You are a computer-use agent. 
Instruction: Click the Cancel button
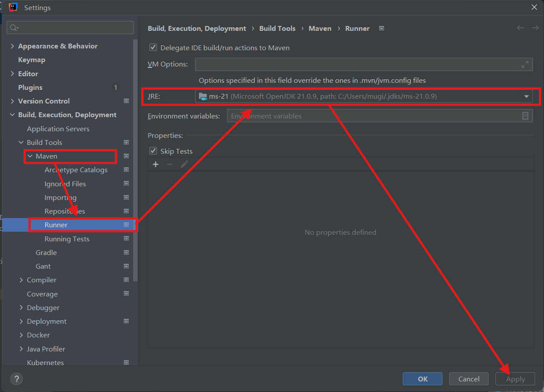pyautogui.click(x=469, y=379)
